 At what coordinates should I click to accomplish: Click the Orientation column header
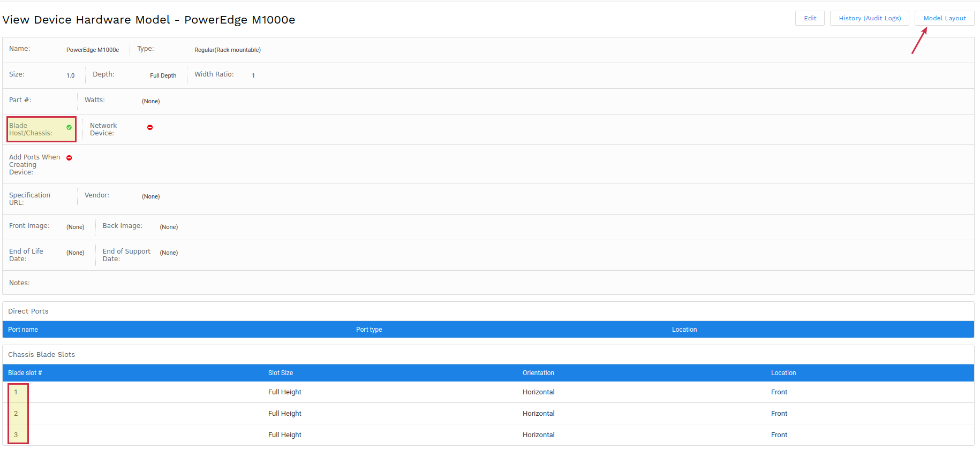coord(538,373)
